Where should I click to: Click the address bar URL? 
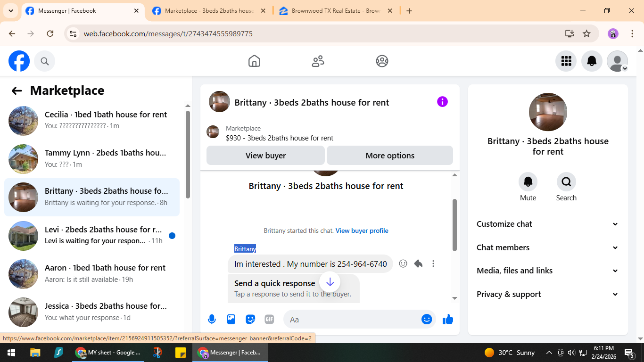[168, 34]
